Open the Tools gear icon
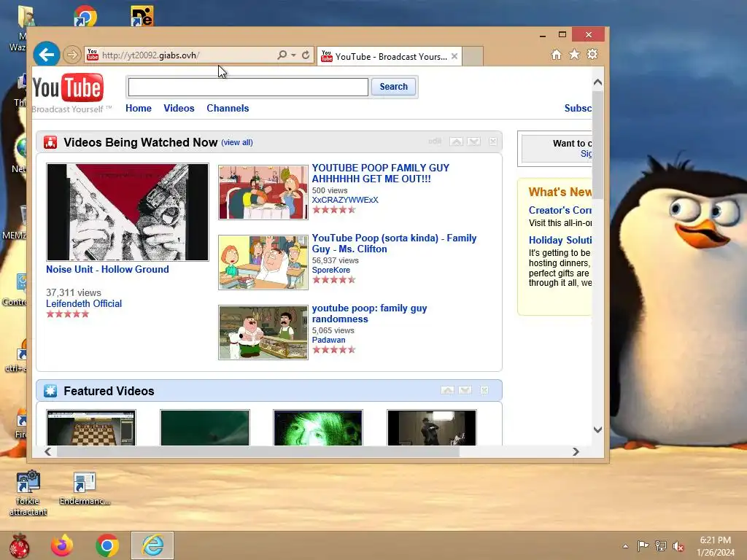The height and width of the screenshot is (560, 747). pyautogui.click(x=592, y=54)
